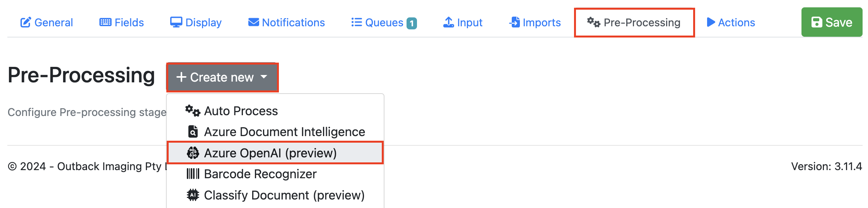This screenshot has height=208, width=868.
Task: Switch to the Notifications tab
Action: pyautogui.click(x=293, y=22)
